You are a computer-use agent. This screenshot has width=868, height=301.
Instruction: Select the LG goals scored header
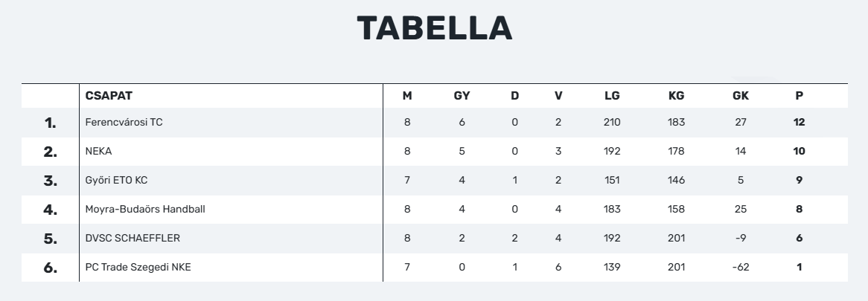[x=612, y=96]
